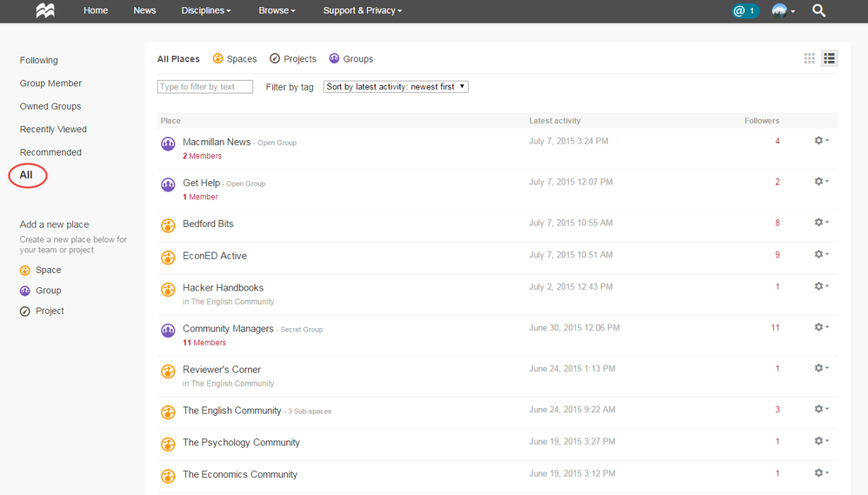Open the Macmillan News group link
This screenshot has height=495, width=868.
pyautogui.click(x=217, y=142)
